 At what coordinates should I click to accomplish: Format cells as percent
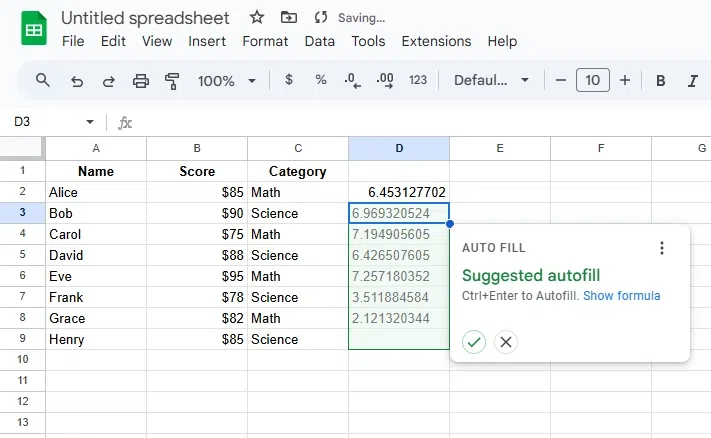321,80
